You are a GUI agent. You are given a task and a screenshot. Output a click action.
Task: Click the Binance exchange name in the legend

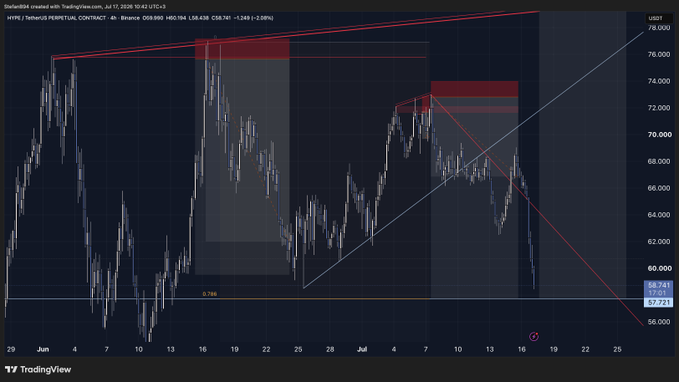click(x=130, y=18)
